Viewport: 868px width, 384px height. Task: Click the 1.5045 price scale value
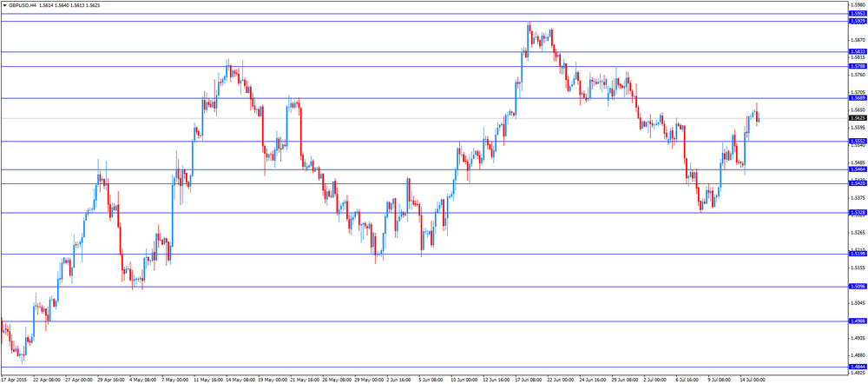pyautogui.click(x=858, y=303)
